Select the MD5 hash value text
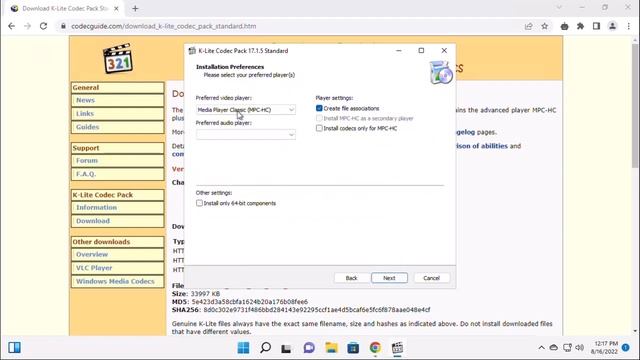Viewport: 640px width, 360px height. click(x=250, y=302)
